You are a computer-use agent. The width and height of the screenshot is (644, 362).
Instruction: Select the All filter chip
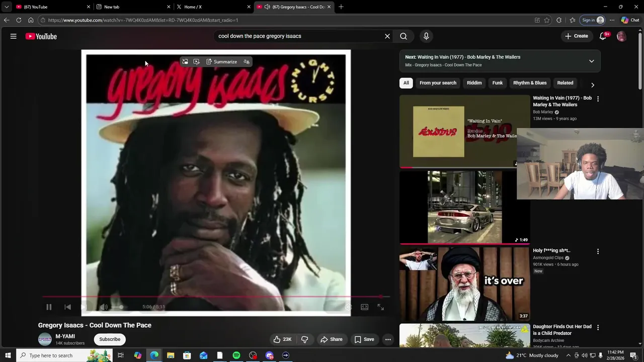(x=406, y=83)
